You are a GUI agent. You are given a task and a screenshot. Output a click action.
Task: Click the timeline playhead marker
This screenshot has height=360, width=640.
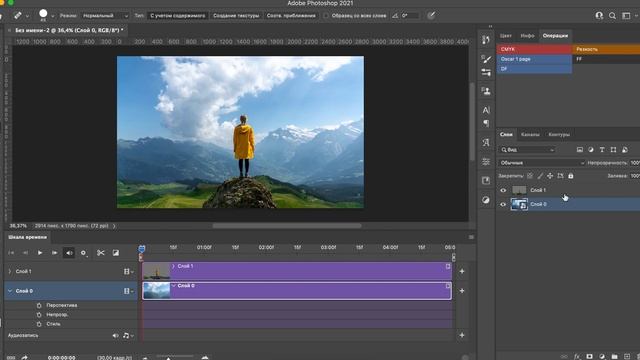click(142, 249)
